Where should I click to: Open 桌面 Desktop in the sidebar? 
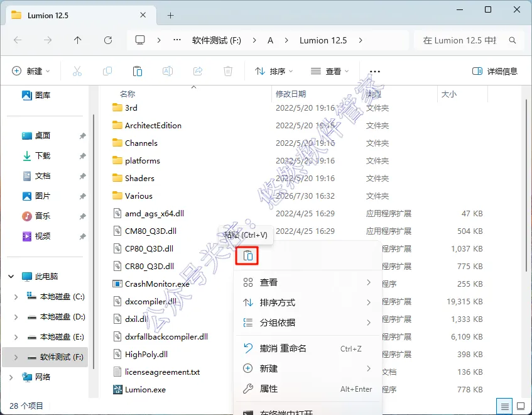tap(36, 136)
